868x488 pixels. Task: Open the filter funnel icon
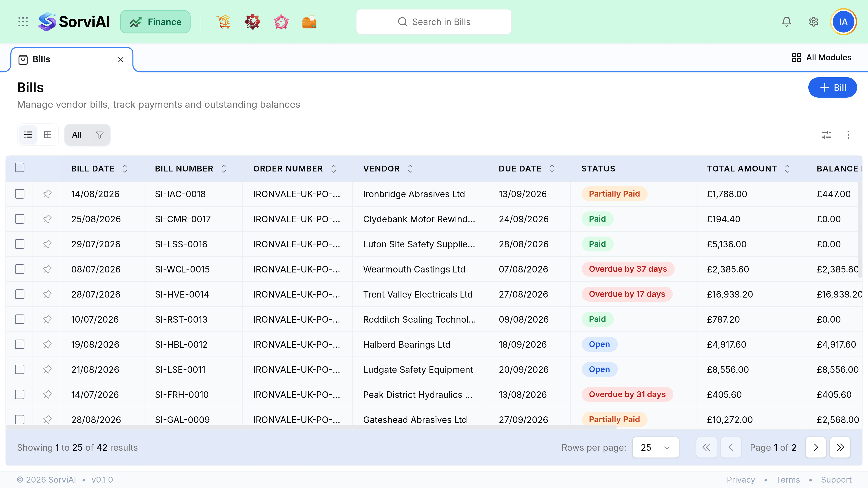[x=99, y=135]
